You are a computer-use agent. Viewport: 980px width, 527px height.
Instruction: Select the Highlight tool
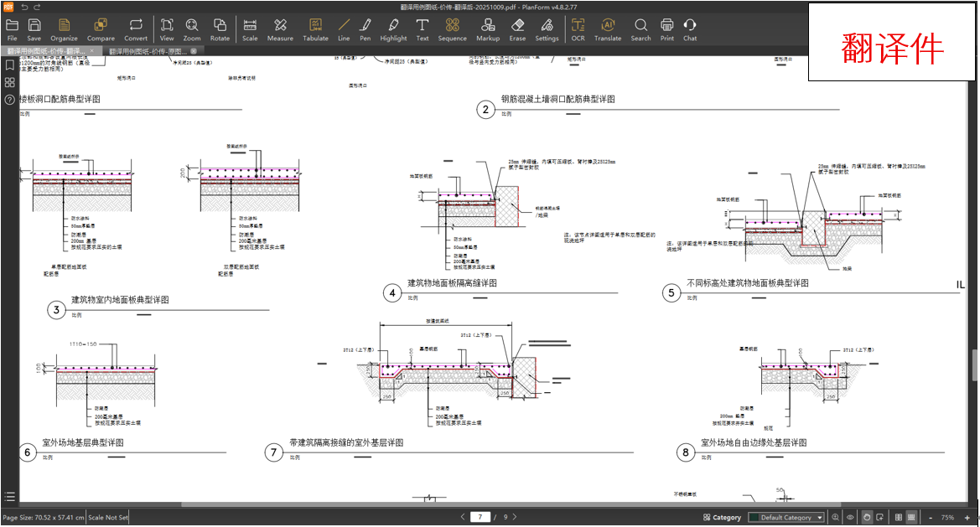point(393,29)
